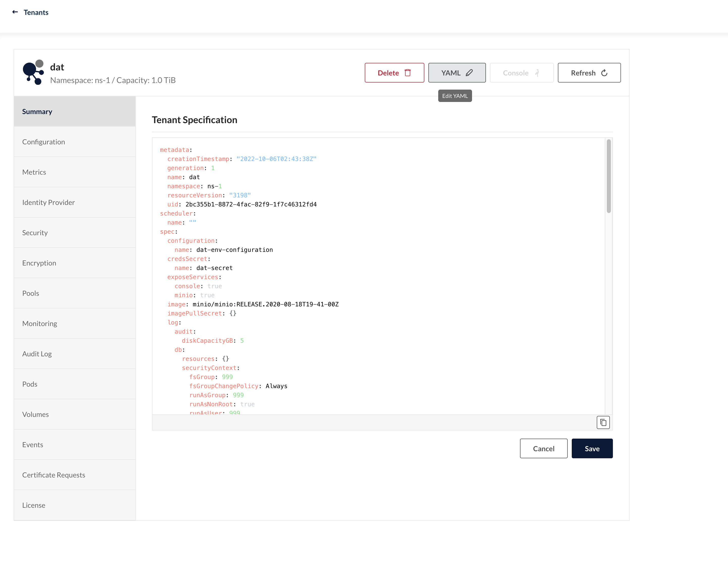This screenshot has height=588, width=728.
Task: Open the Audit Log tab
Action: 37,354
